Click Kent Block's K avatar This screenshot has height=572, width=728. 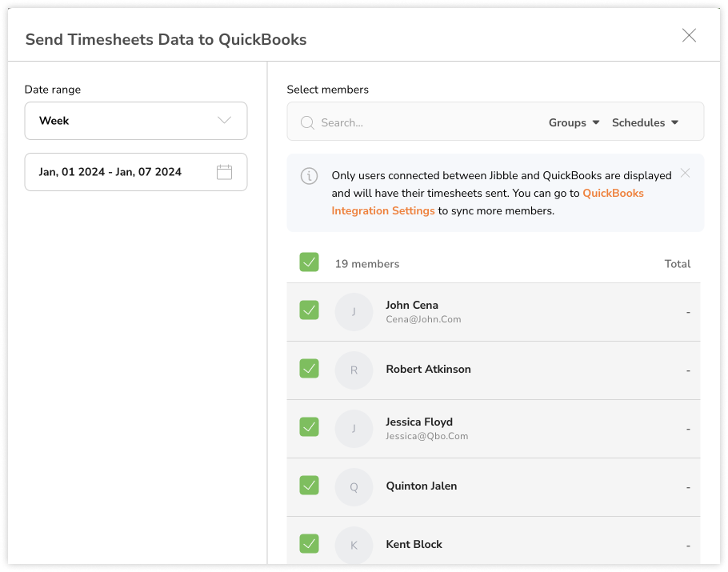point(354,545)
